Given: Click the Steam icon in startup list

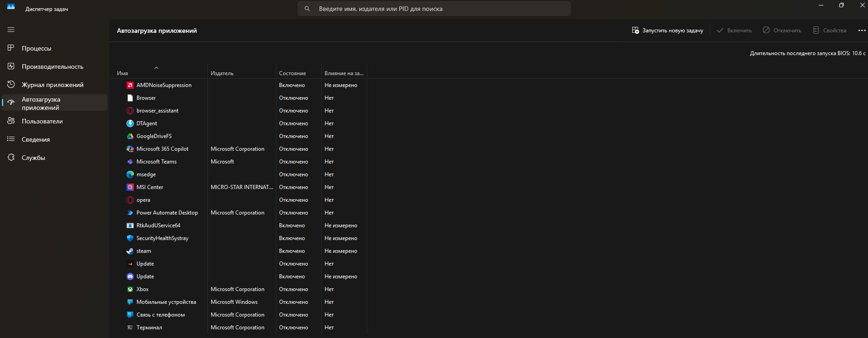Looking at the screenshot, I should tap(130, 251).
